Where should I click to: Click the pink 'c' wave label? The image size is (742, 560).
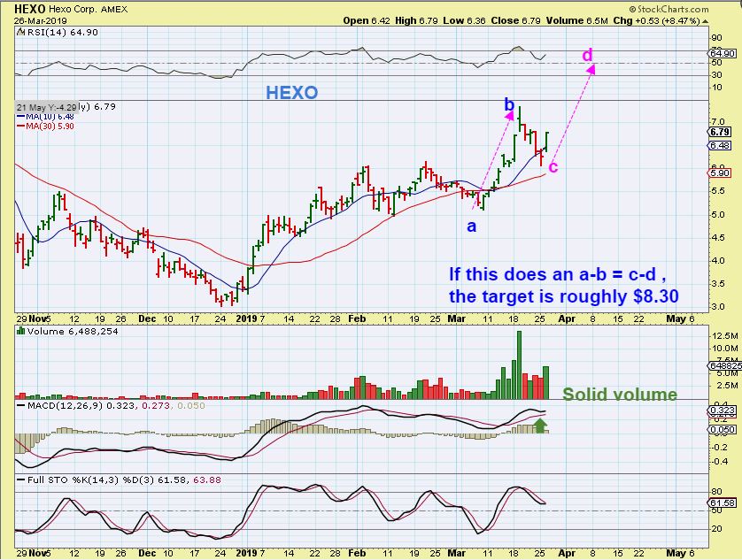(x=553, y=166)
